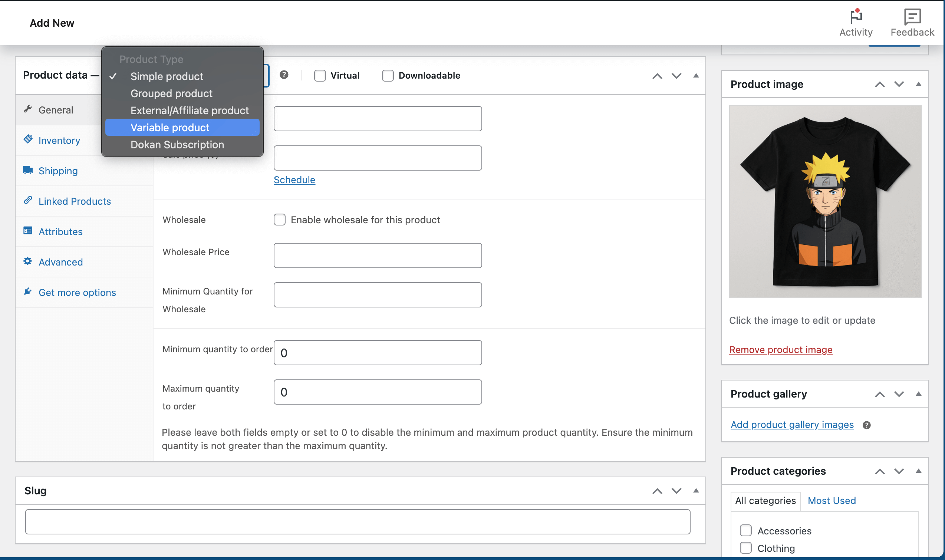Move Product categories panel up

pyautogui.click(x=880, y=471)
